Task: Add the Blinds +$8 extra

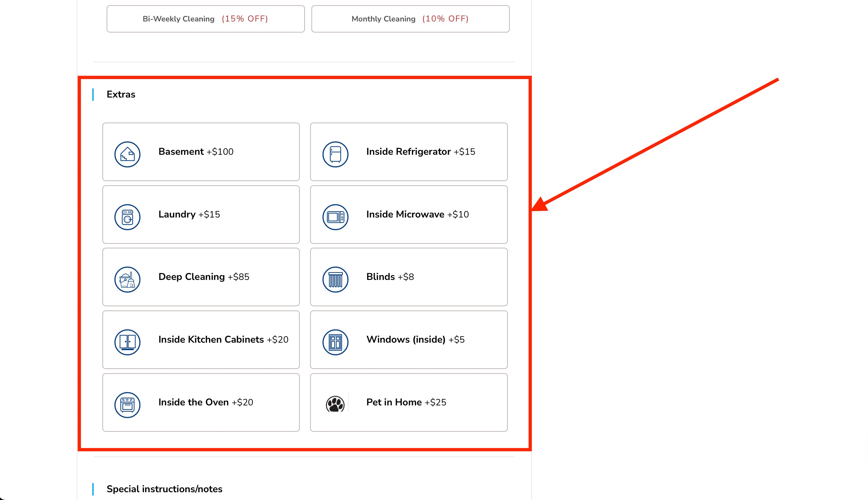Action: (409, 277)
